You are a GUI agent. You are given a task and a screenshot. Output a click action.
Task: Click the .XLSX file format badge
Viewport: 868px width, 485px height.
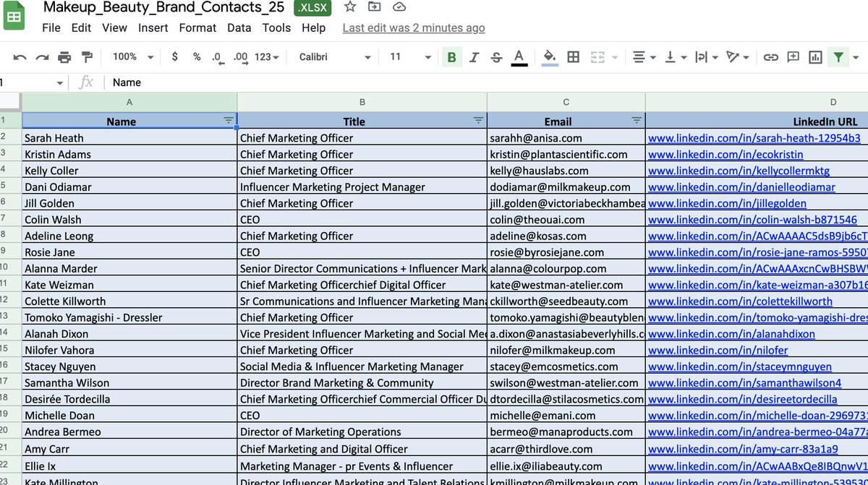[314, 8]
